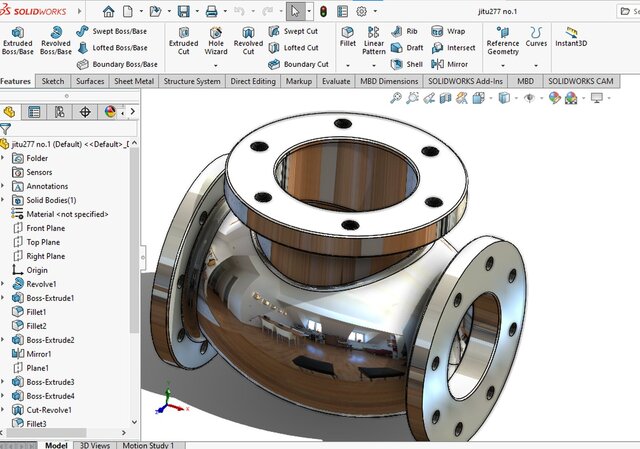Select Material <not specified> in tree
The image size is (640, 449).
click(x=60, y=214)
